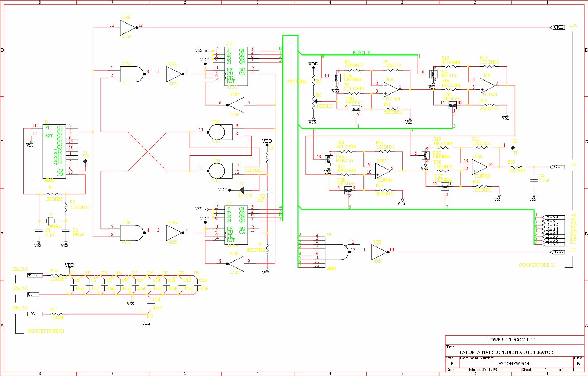The width and height of the screenshot is (588, 376).
Task: Select the C1 27pF capacitor symbol
Action: [39, 231]
